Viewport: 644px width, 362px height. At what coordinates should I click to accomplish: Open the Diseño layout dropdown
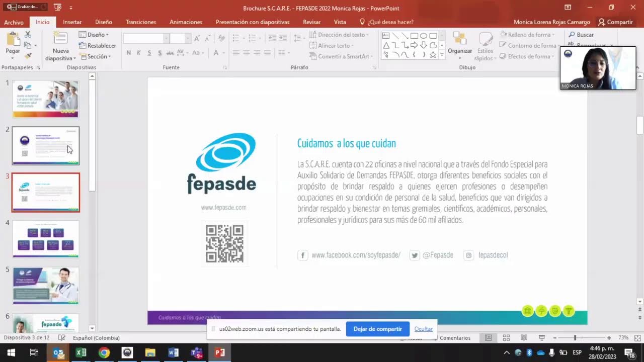94,35
